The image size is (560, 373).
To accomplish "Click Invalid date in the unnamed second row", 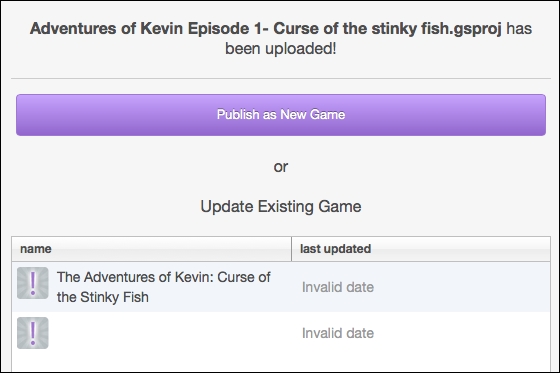I will pyautogui.click(x=338, y=333).
